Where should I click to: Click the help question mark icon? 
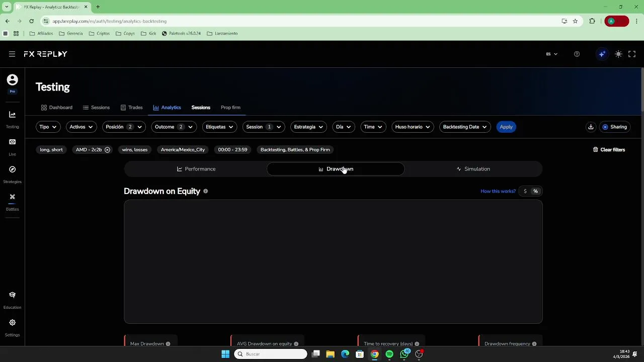tap(577, 54)
